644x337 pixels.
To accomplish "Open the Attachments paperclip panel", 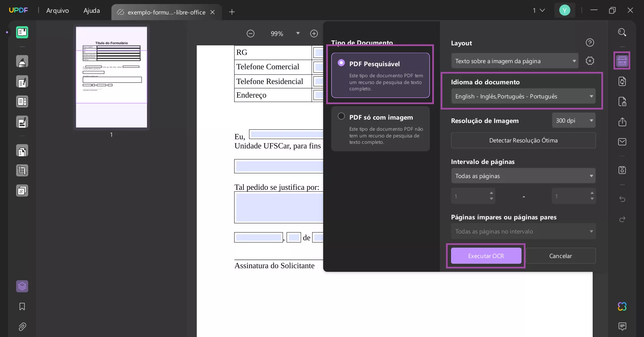I will coord(22,327).
